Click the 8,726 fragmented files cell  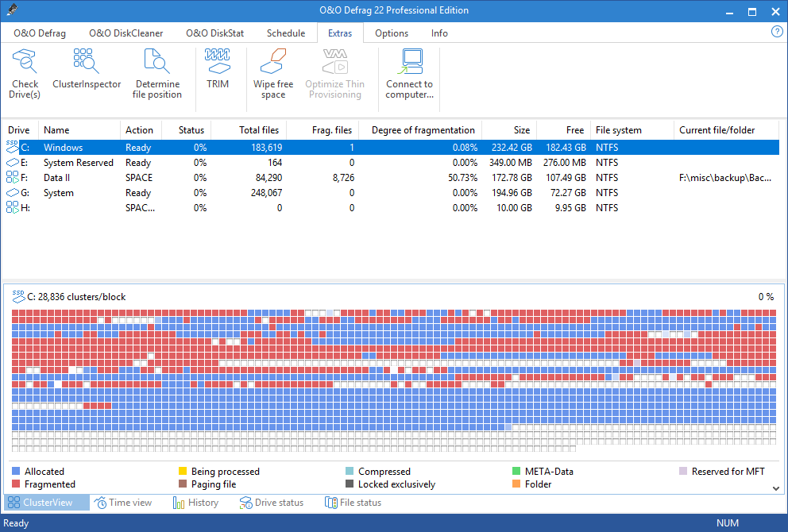coord(343,177)
